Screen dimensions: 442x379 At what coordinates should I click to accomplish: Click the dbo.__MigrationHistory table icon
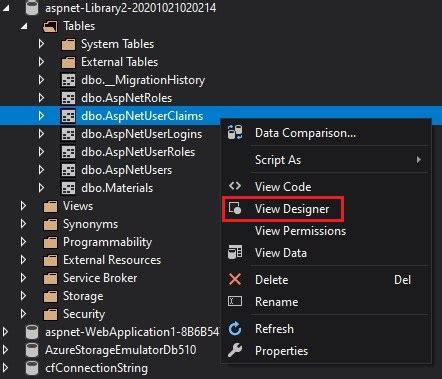coord(68,80)
